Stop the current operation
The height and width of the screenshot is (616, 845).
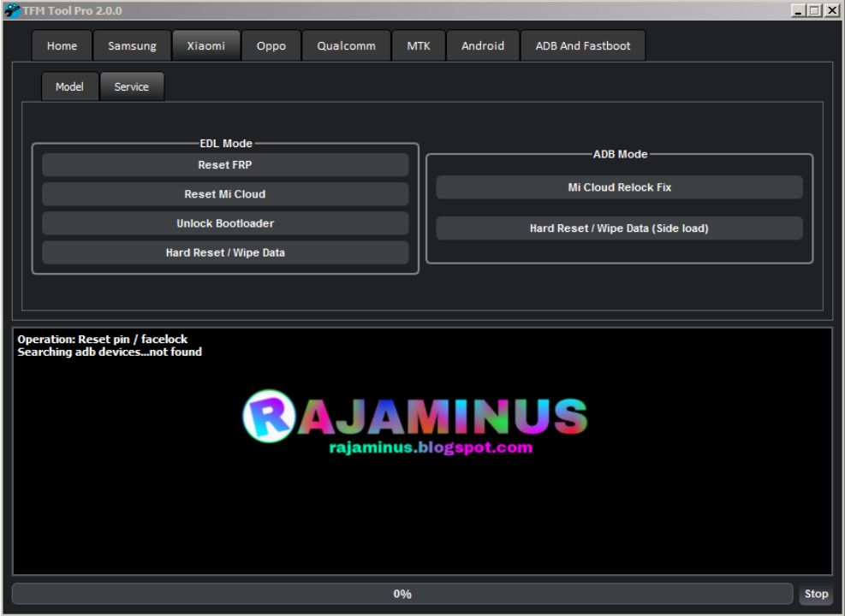(x=816, y=594)
